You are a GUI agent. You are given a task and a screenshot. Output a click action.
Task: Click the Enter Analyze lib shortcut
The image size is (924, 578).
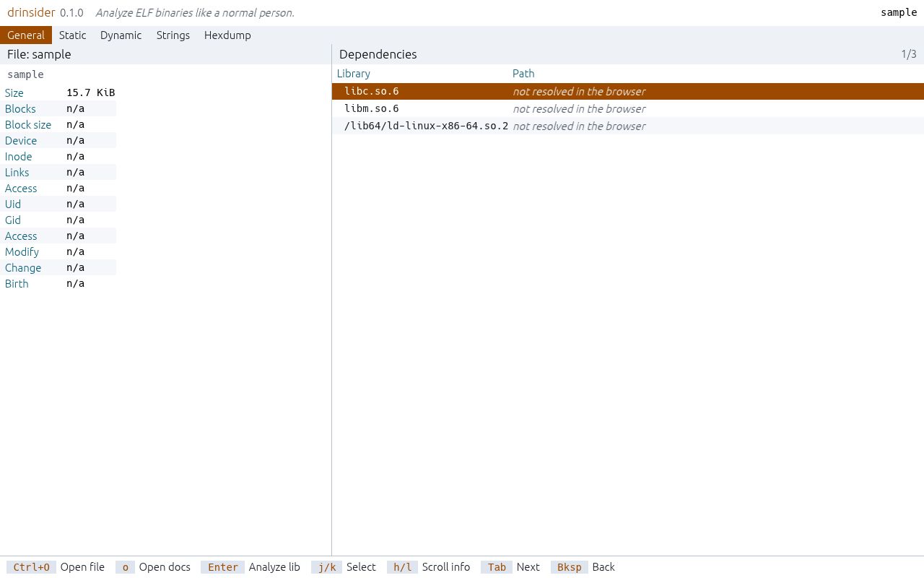[250, 567]
